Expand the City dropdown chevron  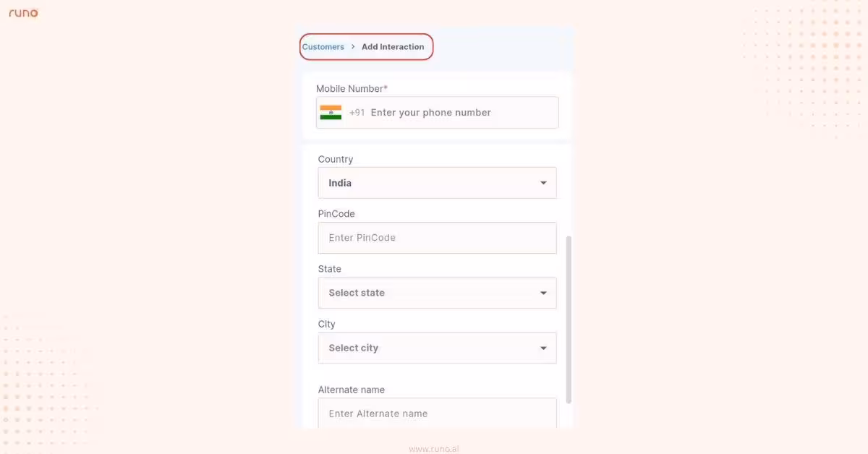point(543,348)
